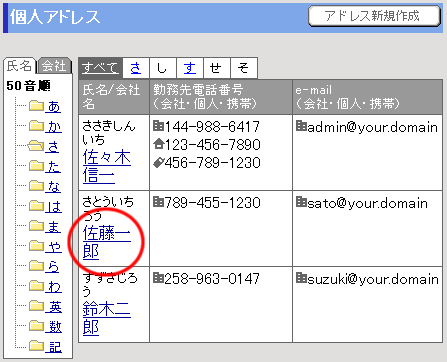Filter names by す tab

[x=190, y=68]
